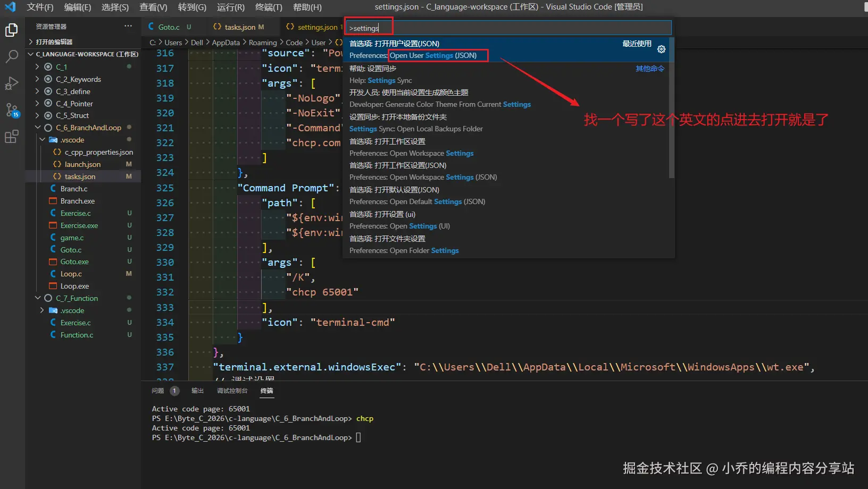Run command Open User Settings (JSON)
This screenshot has width=868, height=489.
pos(509,49)
